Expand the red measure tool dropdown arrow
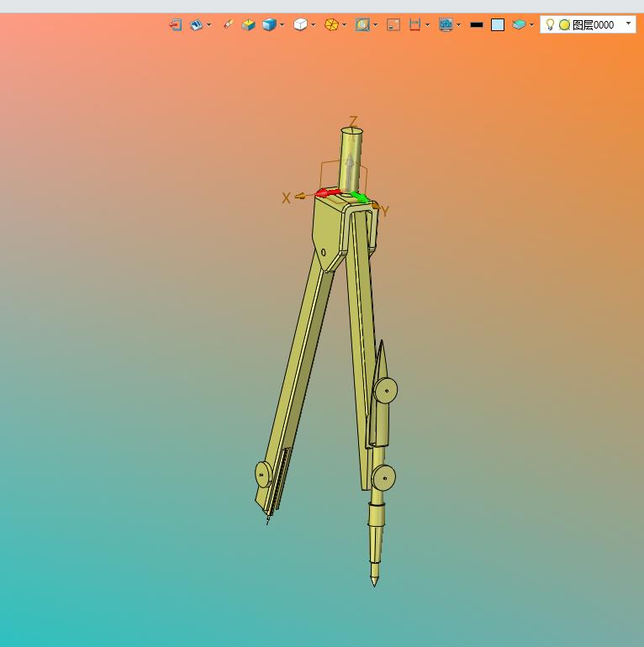The width and height of the screenshot is (644, 647). click(427, 24)
